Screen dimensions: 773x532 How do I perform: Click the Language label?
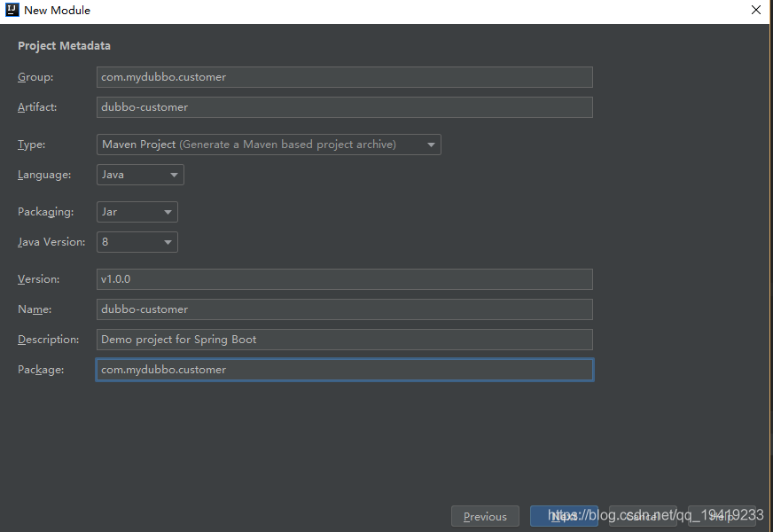point(44,175)
